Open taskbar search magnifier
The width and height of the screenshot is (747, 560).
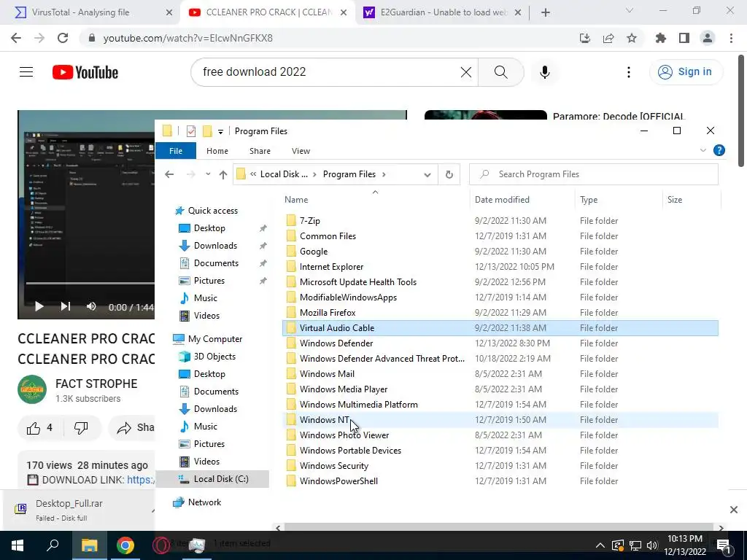(x=53, y=545)
